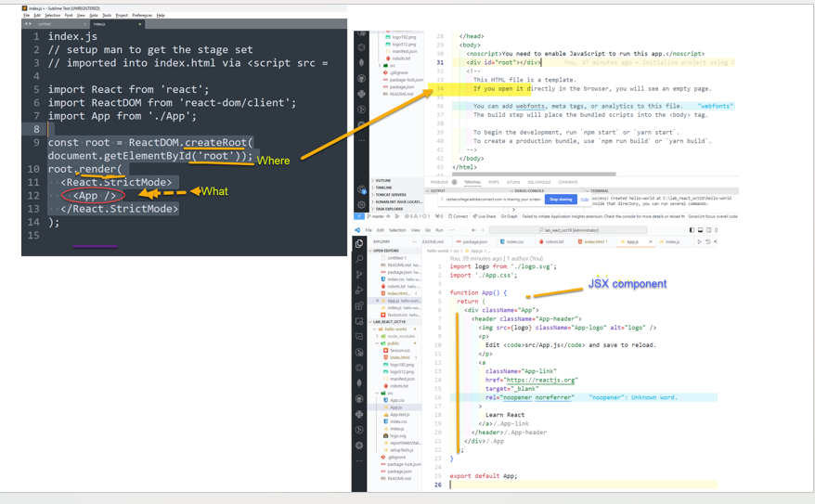Click Run play icon beside editor tabs
The height and width of the screenshot is (504, 815).
point(699,241)
